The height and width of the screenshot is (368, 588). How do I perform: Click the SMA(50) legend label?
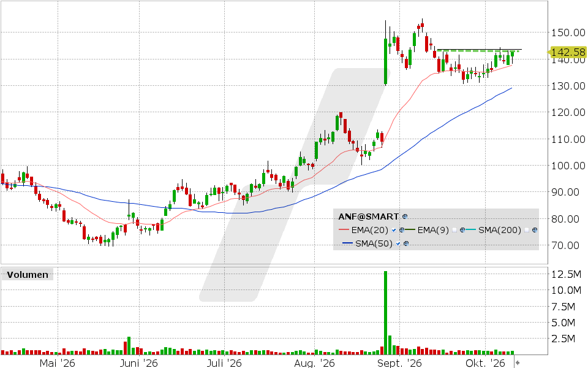374,243
